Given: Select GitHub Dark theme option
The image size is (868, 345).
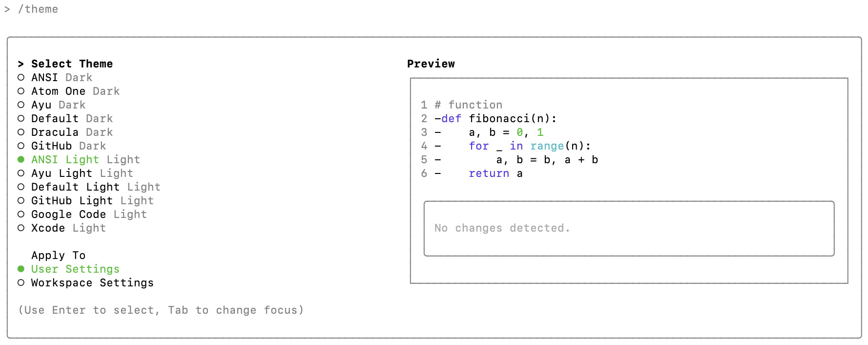Looking at the screenshot, I should tap(68, 146).
